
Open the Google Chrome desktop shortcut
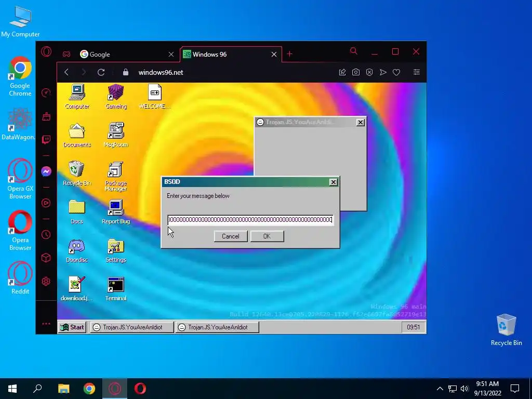(x=20, y=77)
